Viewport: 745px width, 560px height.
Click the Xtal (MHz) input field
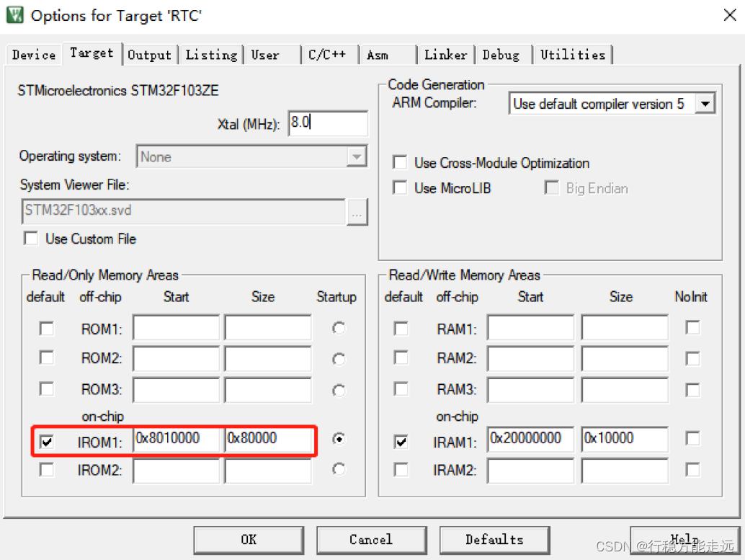pos(328,123)
